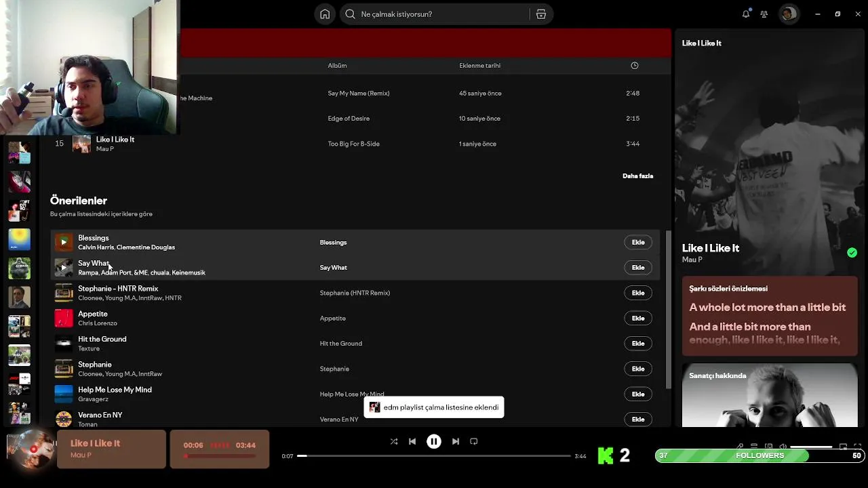868x488 pixels.
Task: Open the Texture artist link
Action: (89, 348)
